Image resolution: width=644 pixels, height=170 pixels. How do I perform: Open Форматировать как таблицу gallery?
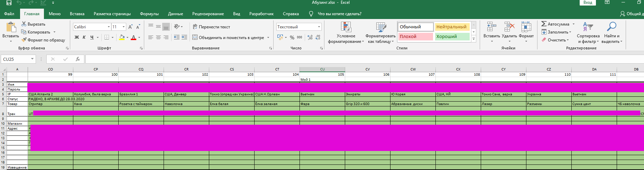click(380, 33)
